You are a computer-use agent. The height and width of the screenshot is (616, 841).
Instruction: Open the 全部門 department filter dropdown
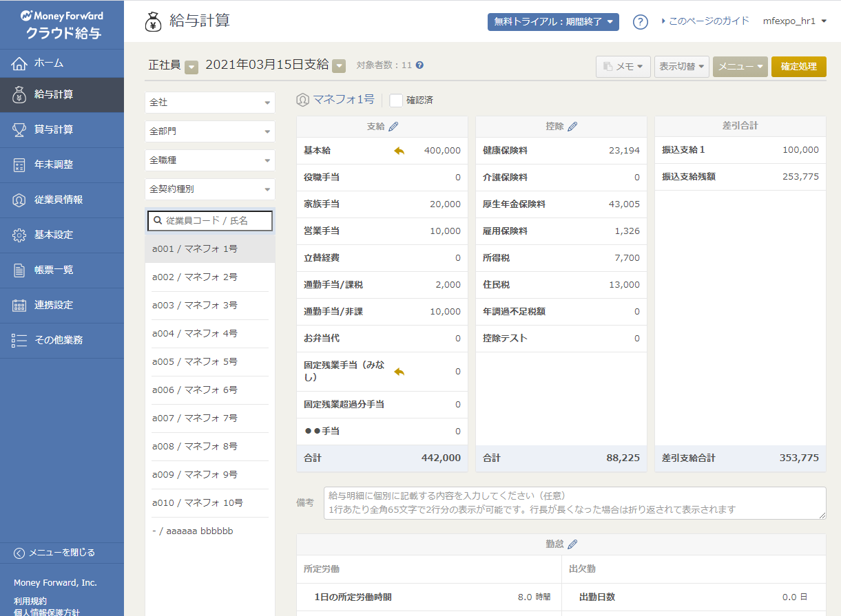click(x=209, y=131)
